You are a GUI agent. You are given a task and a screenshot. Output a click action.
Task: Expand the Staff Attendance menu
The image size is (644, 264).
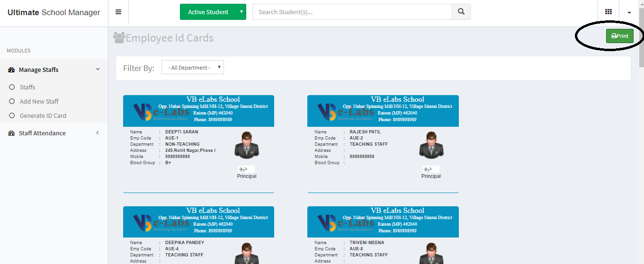click(54, 133)
